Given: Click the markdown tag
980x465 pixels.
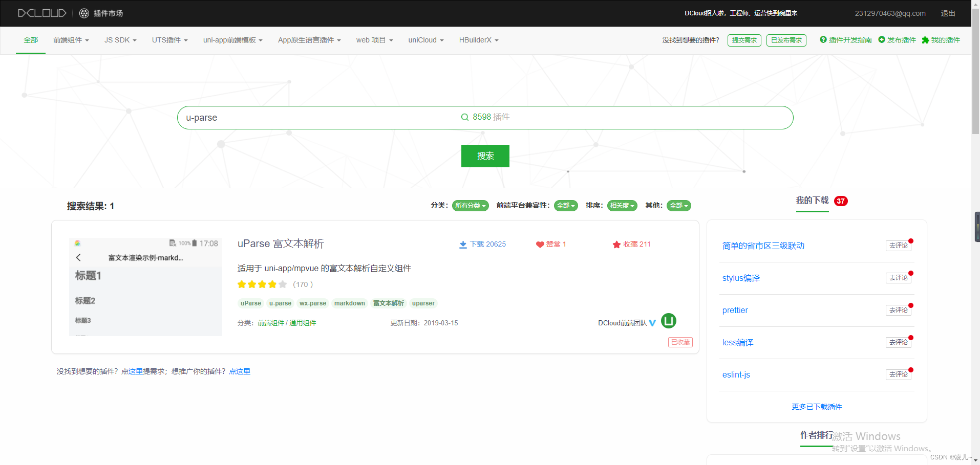Looking at the screenshot, I should (x=350, y=303).
